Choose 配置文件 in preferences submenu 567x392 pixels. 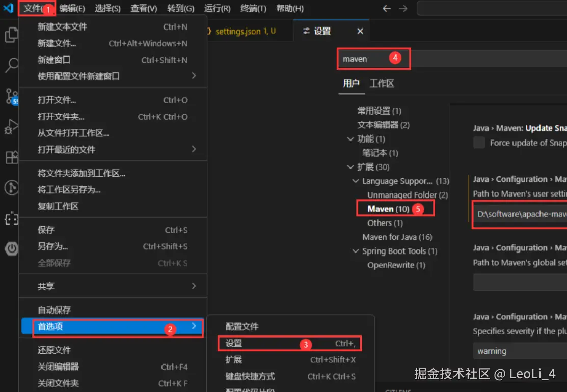point(290,327)
